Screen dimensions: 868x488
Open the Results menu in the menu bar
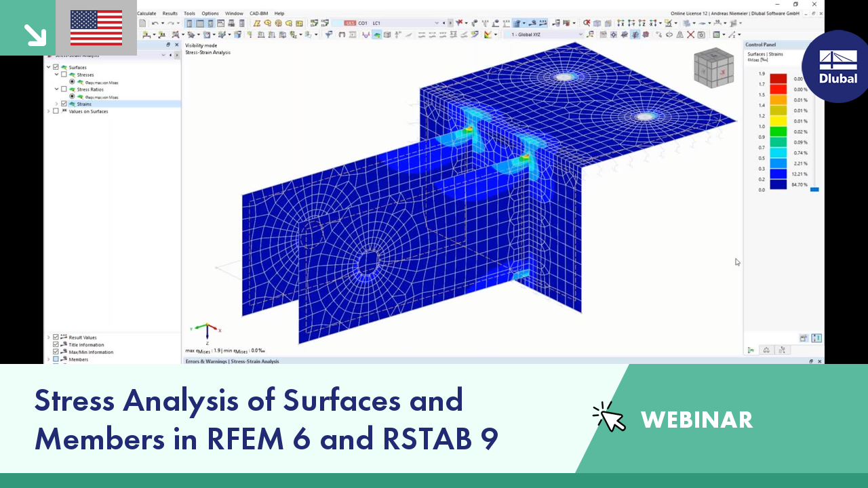point(170,13)
